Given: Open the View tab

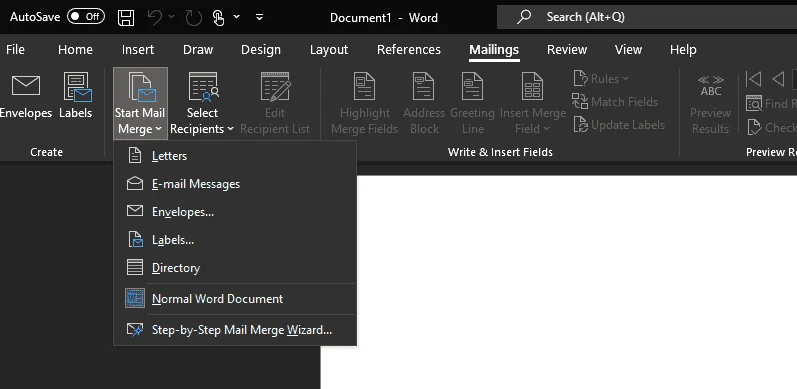Looking at the screenshot, I should click(628, 49).
